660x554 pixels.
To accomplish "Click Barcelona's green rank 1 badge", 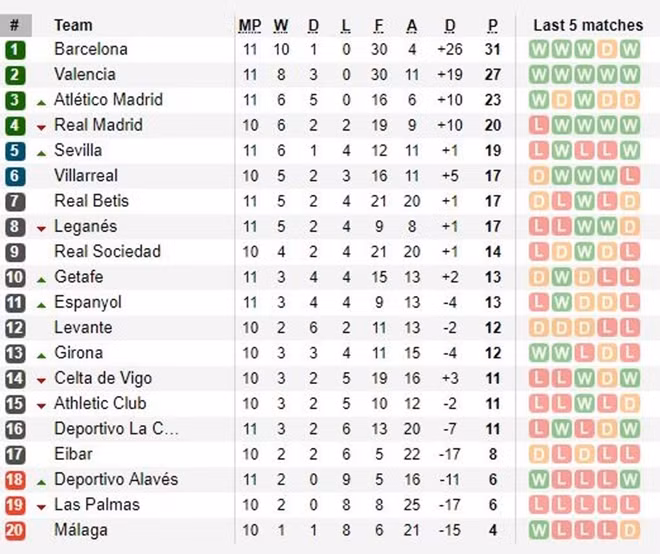I will pos(15,50).
